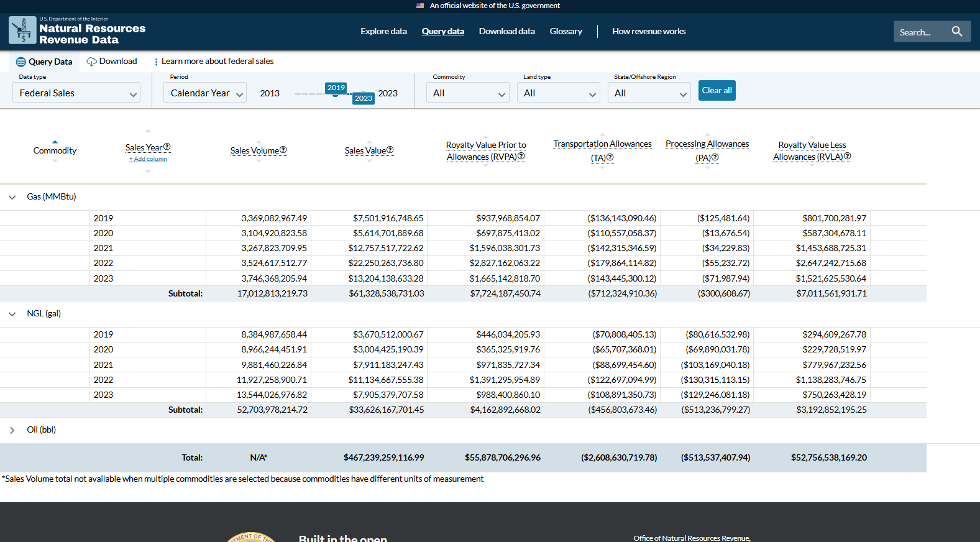Click help icon next to Sales Year
Screen dimensions: 980x542
click(x=167, y=147)
